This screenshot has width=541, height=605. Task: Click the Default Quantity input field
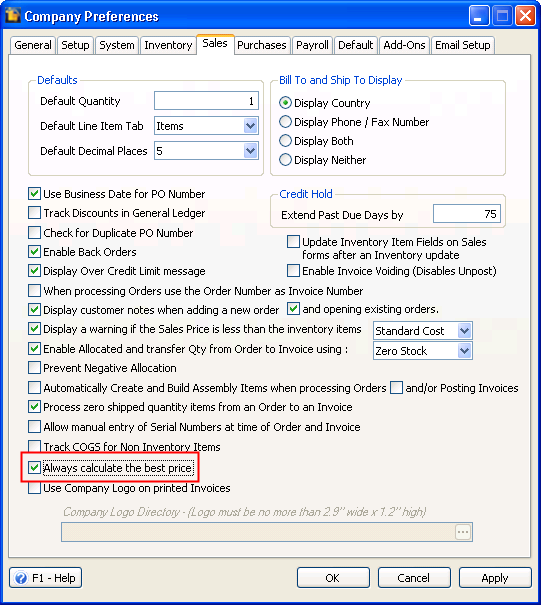[206, 101]
